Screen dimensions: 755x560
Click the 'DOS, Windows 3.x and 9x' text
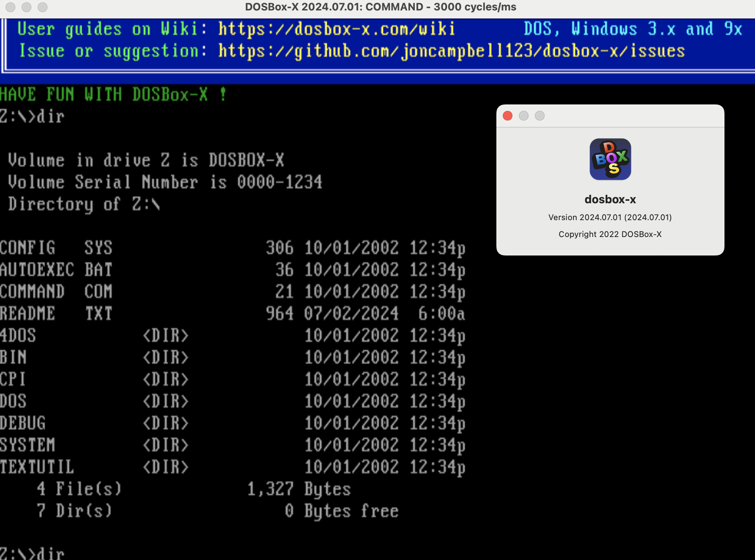pyautogui.click(x=633, y=29)
